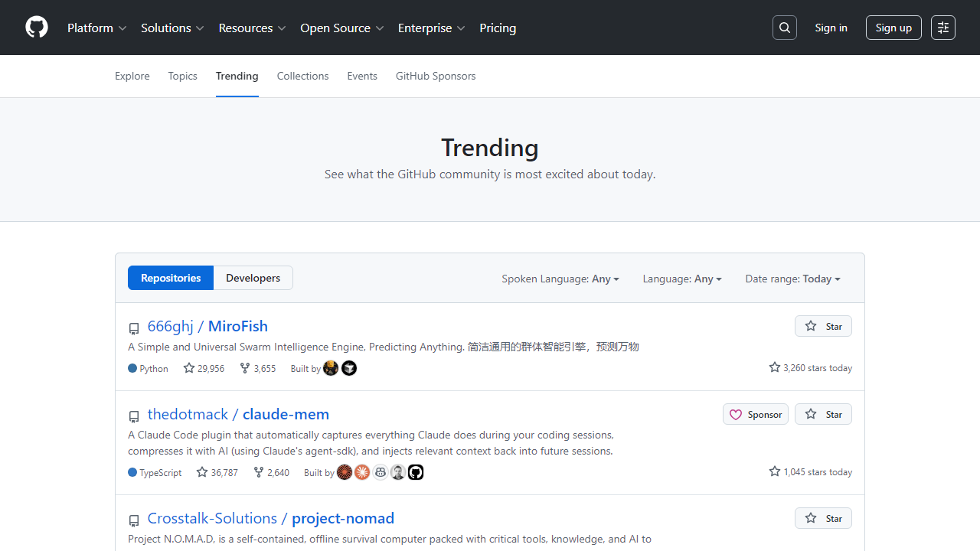Screen dimensions: 980x551
Task: Open claude-mem stargazers count 36,787
Action: (x=217, y=472)
